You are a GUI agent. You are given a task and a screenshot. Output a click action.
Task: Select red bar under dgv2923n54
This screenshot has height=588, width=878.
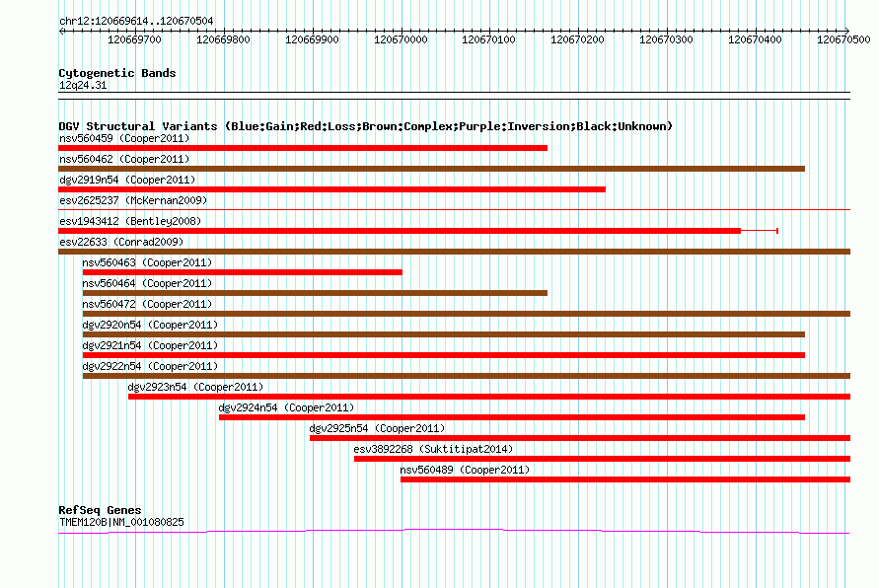pyautogui.click(x=489, y=397)
